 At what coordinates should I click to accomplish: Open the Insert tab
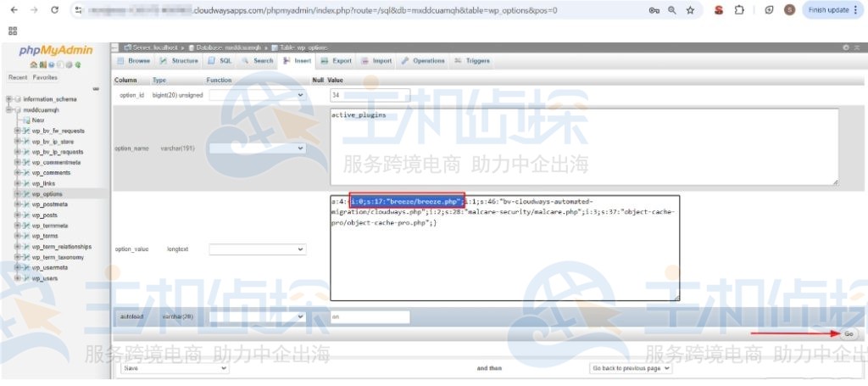tap(298, 61)
